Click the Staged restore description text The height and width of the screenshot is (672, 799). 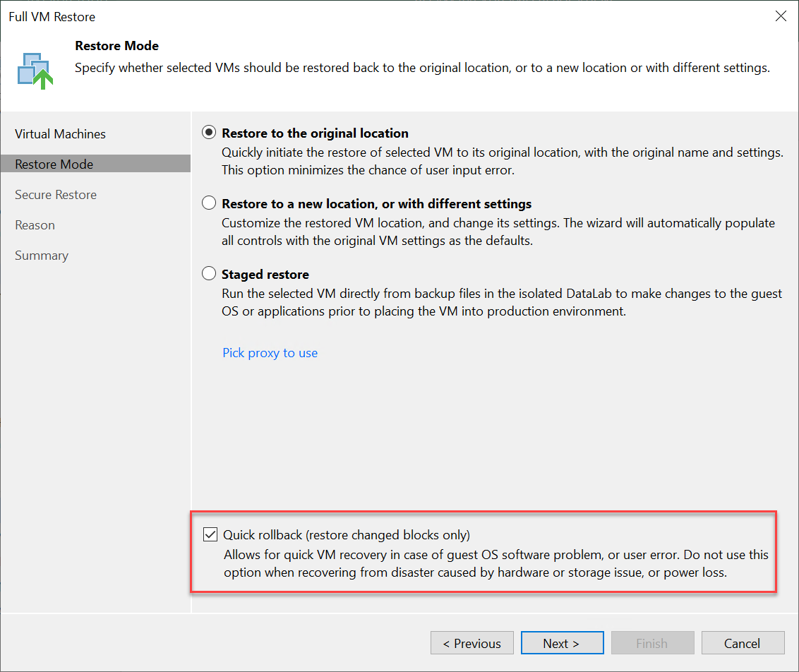click(501, 302)
